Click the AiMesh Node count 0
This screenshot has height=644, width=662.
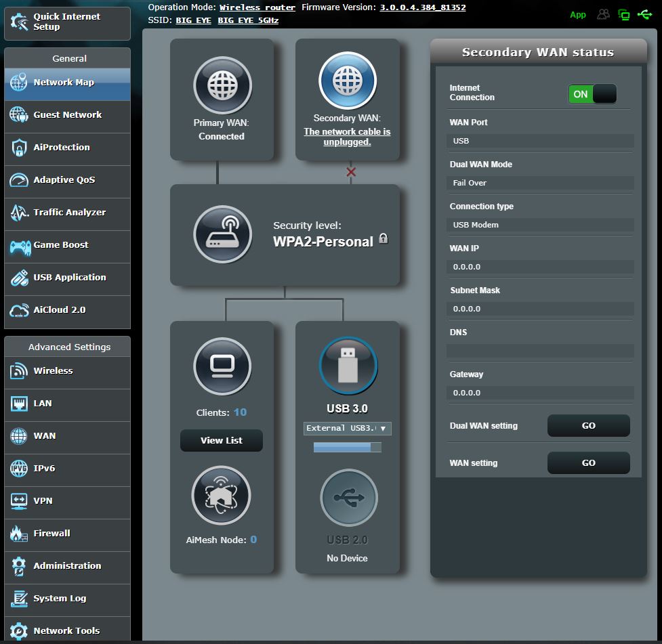(x=253, y=540)
